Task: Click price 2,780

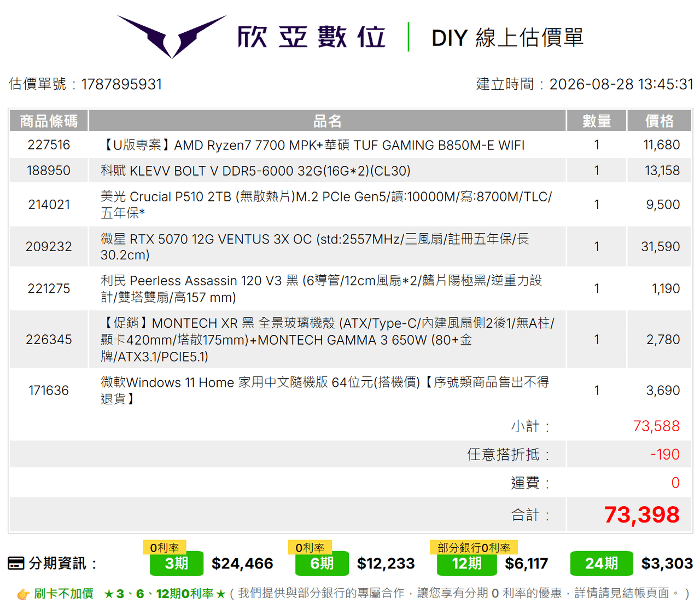Action: point(663,340)
